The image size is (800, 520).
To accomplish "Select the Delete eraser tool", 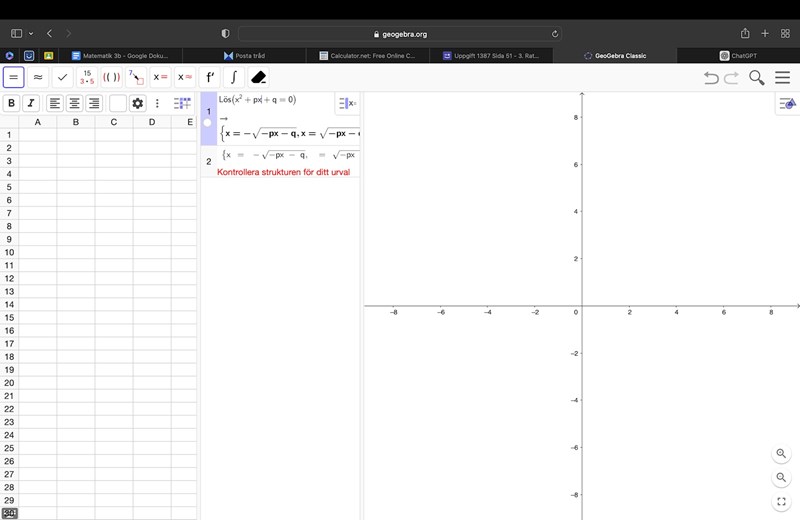I will point(259,77).
